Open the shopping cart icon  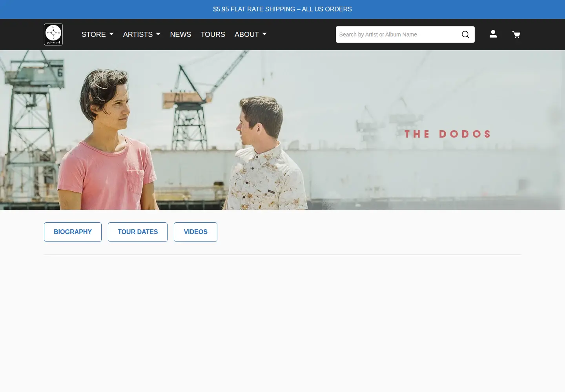[x=516, y=34]
